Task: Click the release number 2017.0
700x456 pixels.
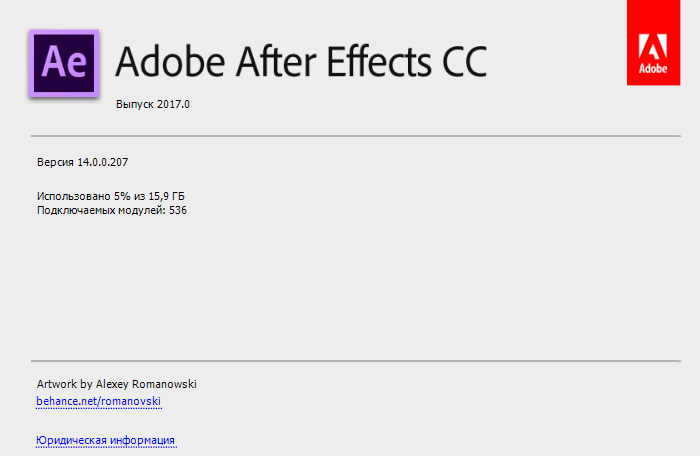Action: tap(174, 104)
